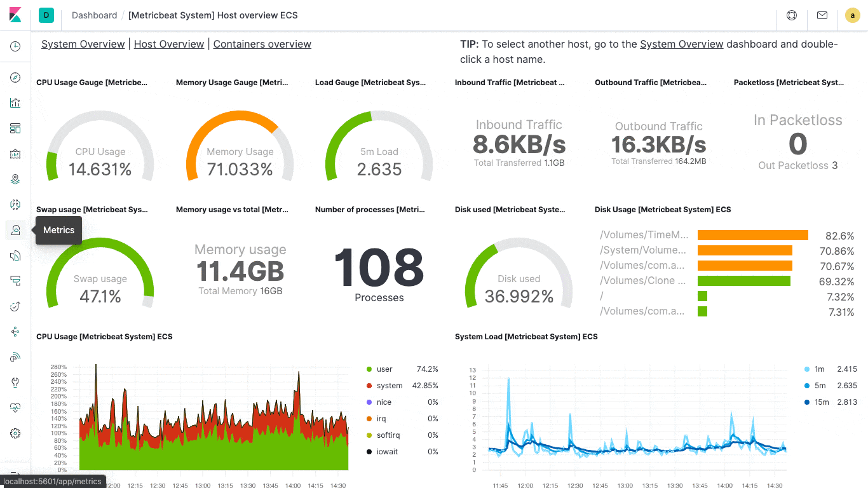This screenshot has height=488, width=868.
Task: Open the Maps app icon
Action: [x=15, y=179]
